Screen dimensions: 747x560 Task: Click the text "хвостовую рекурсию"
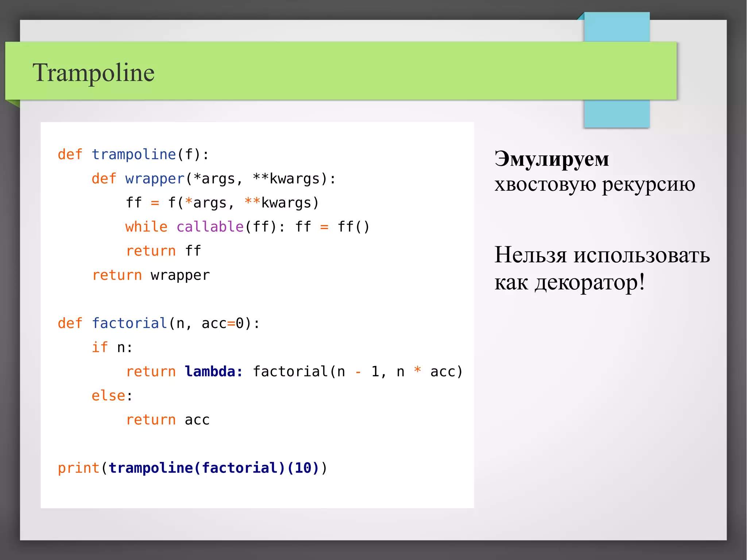coord(595,184)
